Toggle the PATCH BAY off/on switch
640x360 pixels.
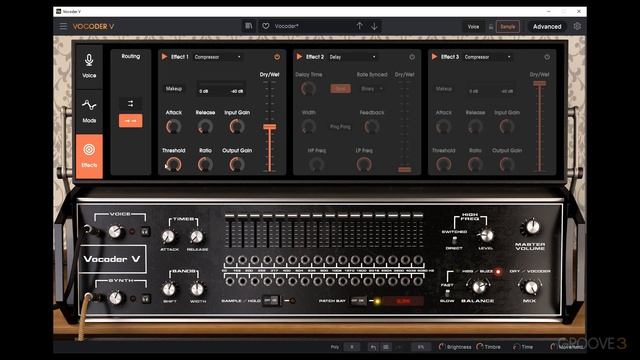pyautogui.click(x=359, y=300)
